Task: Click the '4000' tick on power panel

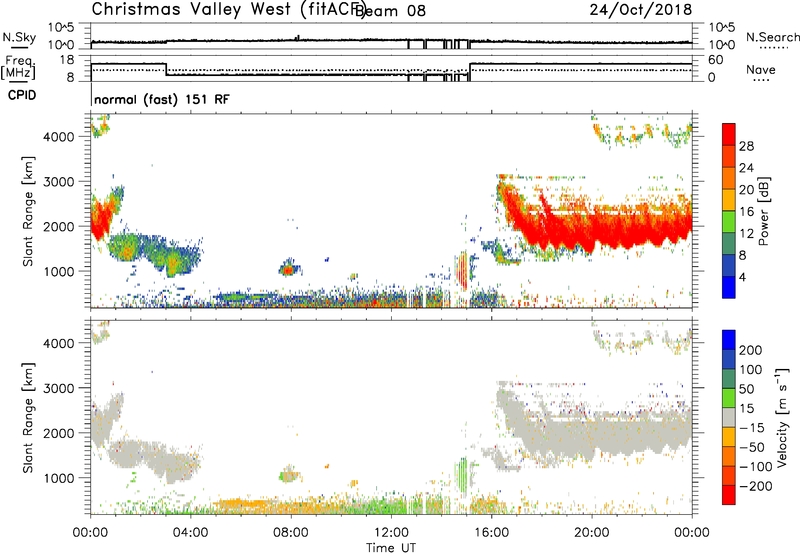Action: 59,137
